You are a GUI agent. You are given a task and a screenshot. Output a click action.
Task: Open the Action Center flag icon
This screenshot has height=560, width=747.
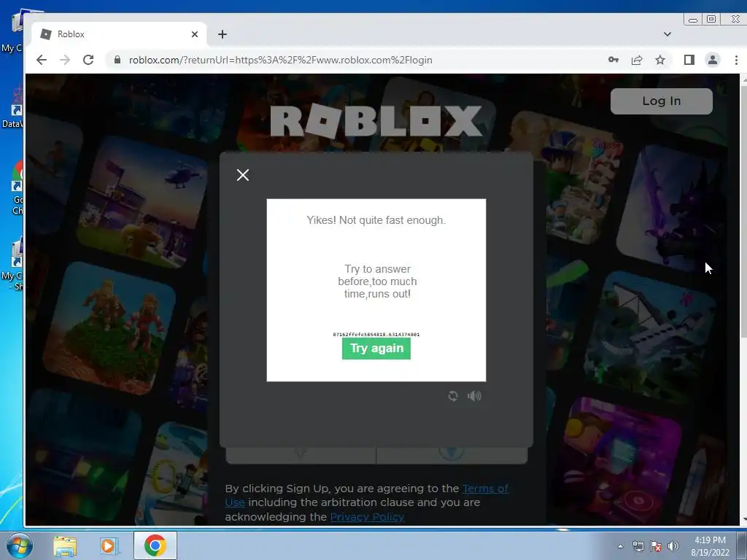(x=656, y=546)
